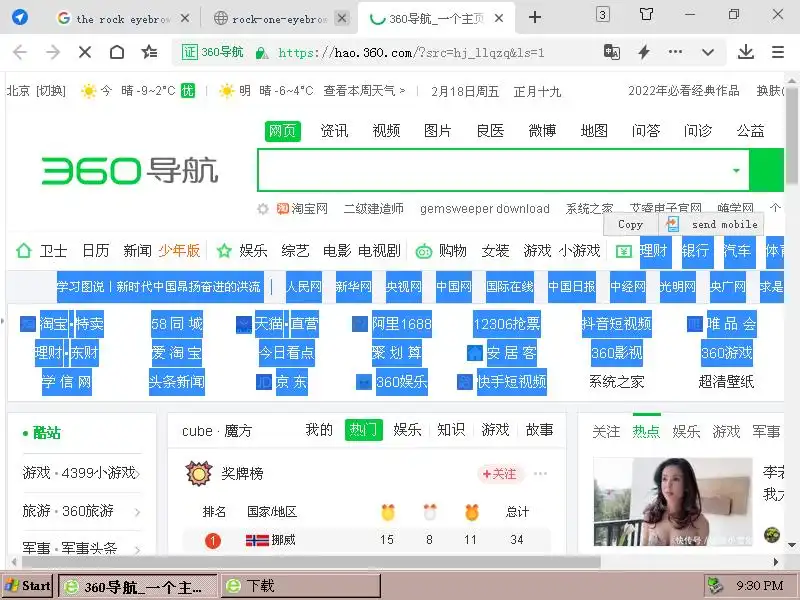Click the green search submit button
800x600 pixels.
(766, 170)
